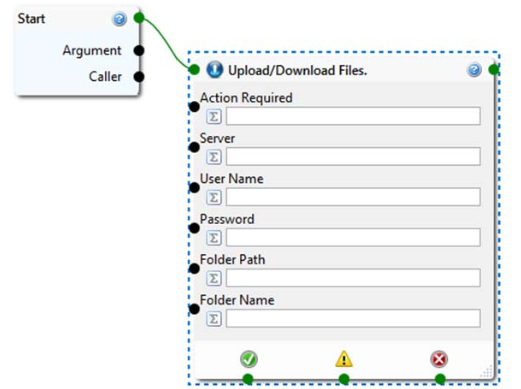Image resolution: width=521 pixels, height=389 pixels.
Task: Open expression editor sigma for Folder Name
Action: (214, 319)
